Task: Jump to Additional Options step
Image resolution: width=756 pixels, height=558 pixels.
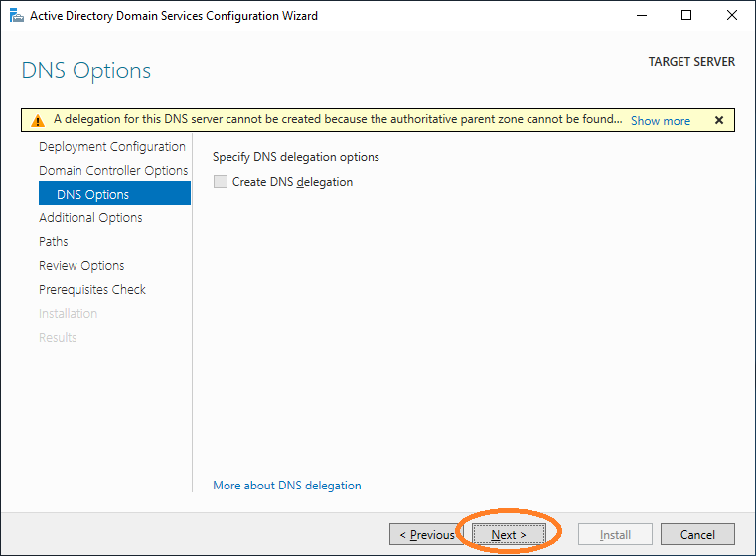Action: [x=90, y=218]
